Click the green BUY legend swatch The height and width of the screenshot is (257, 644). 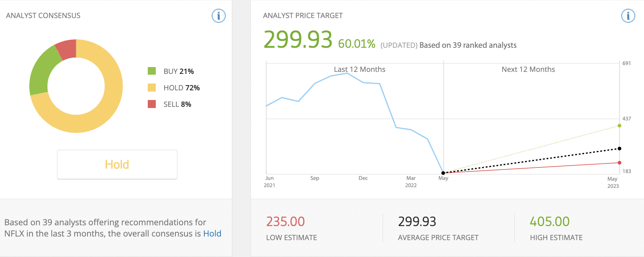(x=152, y=71)
